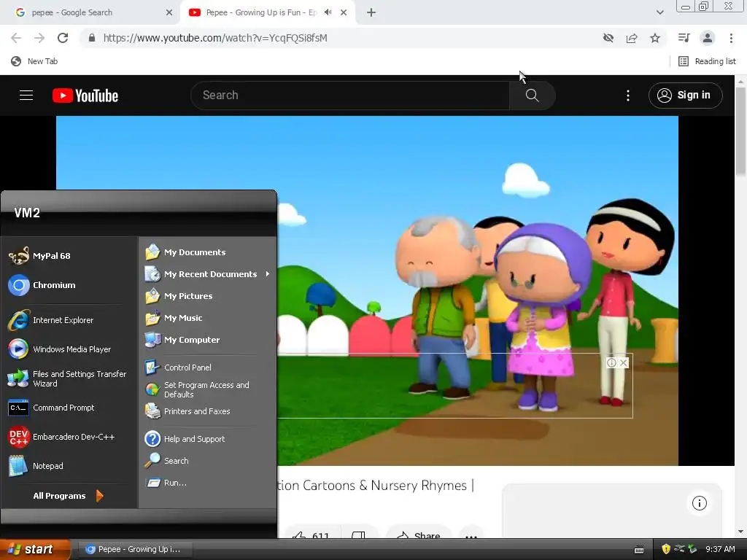Reload the current page

63,38
